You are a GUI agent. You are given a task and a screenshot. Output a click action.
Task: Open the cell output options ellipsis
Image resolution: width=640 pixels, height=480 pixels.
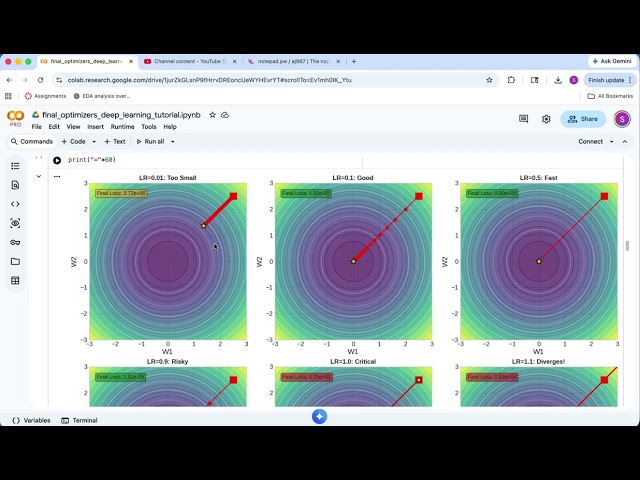click(x=57, y=176)
